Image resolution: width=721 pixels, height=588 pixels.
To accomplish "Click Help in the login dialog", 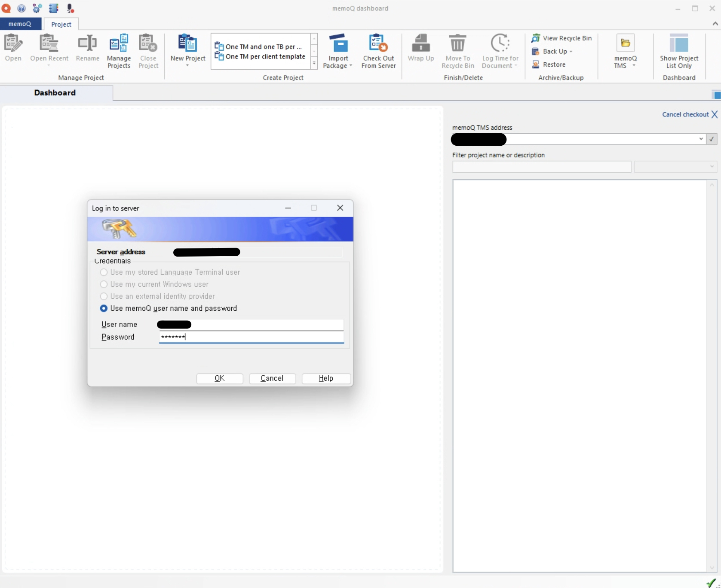I will pos(326,378).
